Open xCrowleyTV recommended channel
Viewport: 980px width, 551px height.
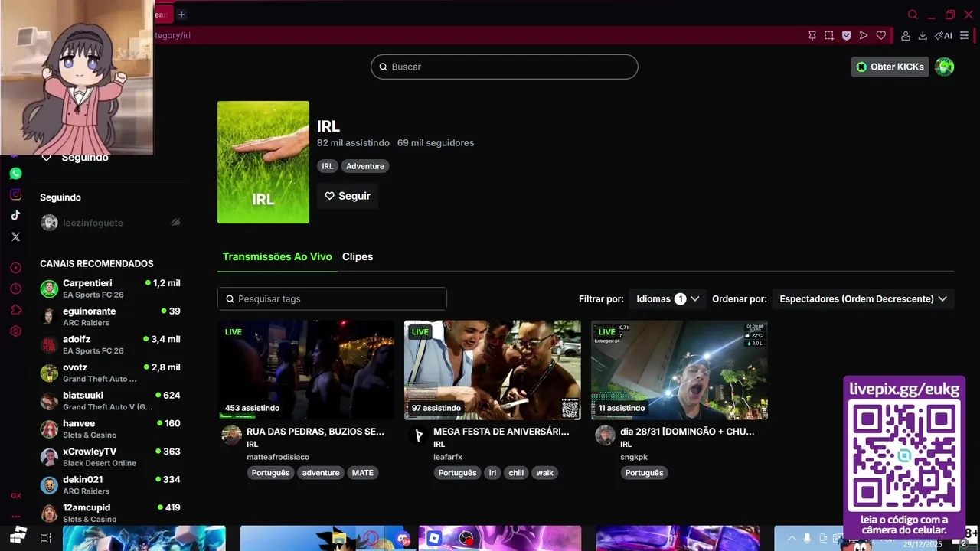(110, 457)
